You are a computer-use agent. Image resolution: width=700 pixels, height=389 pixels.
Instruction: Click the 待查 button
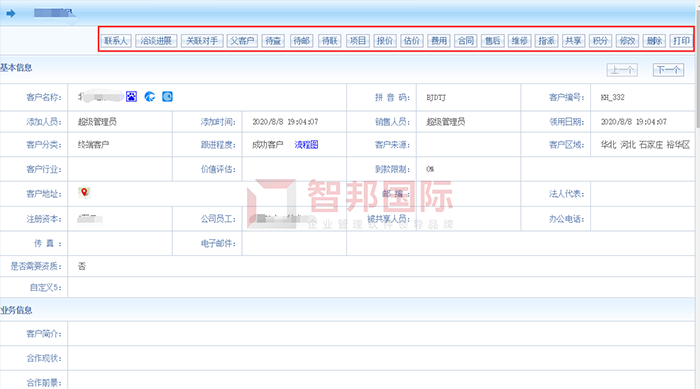point(273,41)
